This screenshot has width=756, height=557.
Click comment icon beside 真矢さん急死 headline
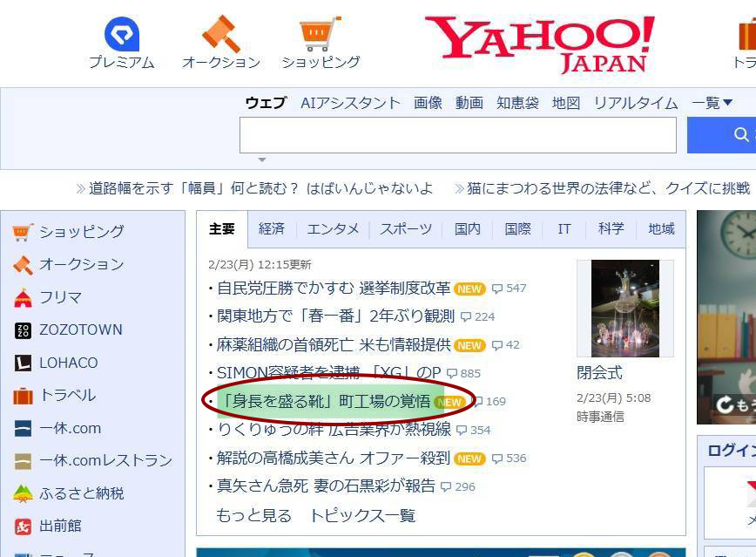pyautogui.click(x=446, y=487)
